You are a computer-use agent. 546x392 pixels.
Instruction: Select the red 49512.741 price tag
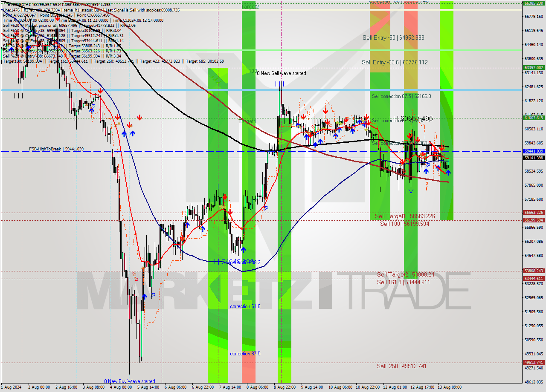[533, 363]
